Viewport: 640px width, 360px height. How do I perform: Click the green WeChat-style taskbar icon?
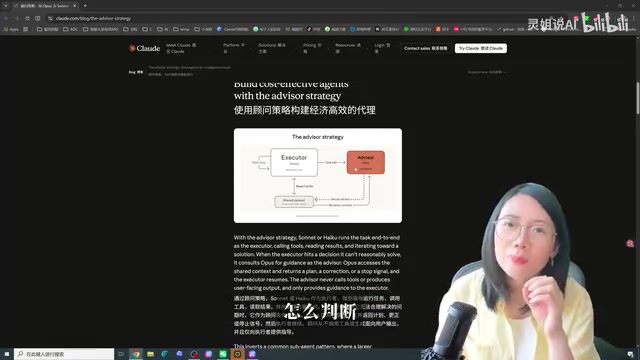click(x=223, y=354)
